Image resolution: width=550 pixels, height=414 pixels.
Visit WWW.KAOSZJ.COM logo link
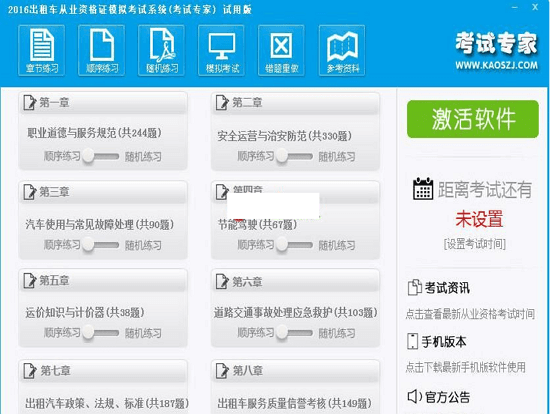pyautogui.click(x=496, y=65)
